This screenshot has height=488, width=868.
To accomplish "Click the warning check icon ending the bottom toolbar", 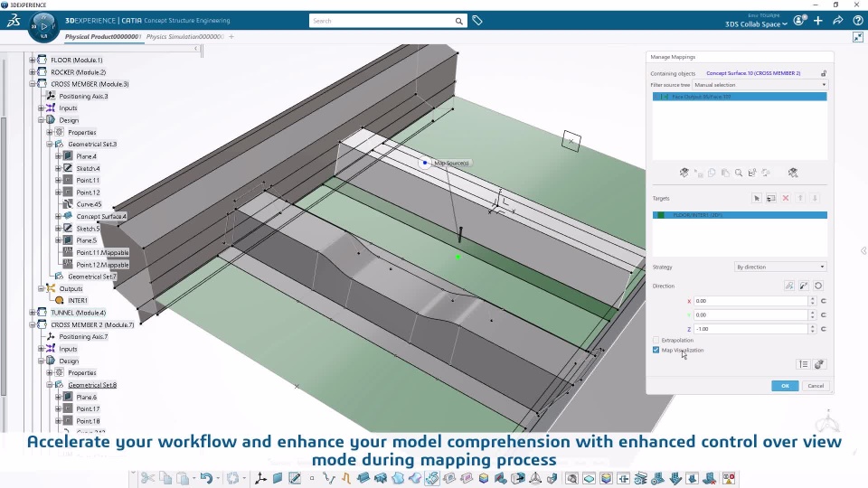I will (729, 479).
